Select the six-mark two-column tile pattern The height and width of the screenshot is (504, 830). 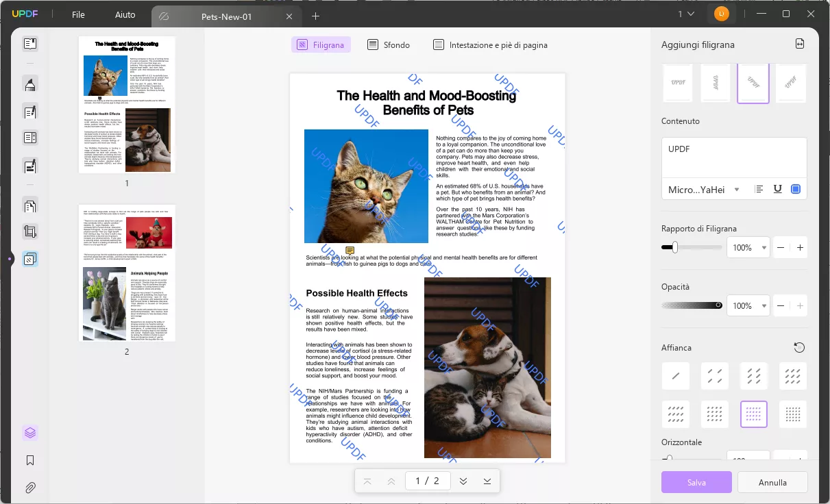(x=754, y=375)
